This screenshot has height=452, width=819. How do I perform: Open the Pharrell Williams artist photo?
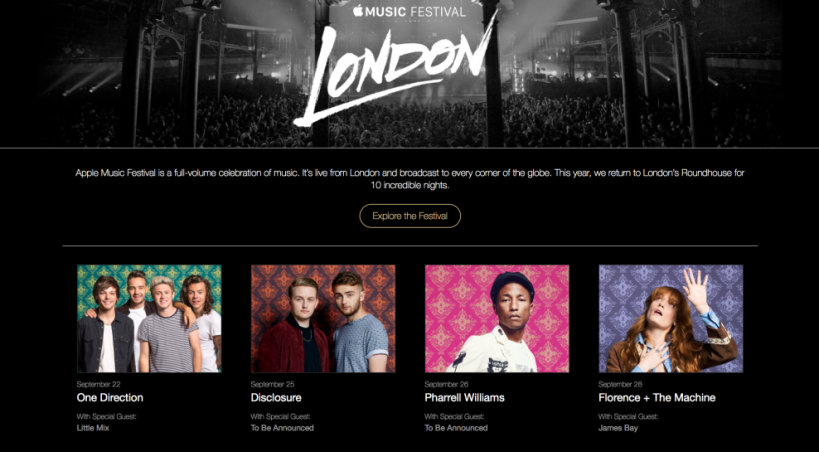coord(497,318)
